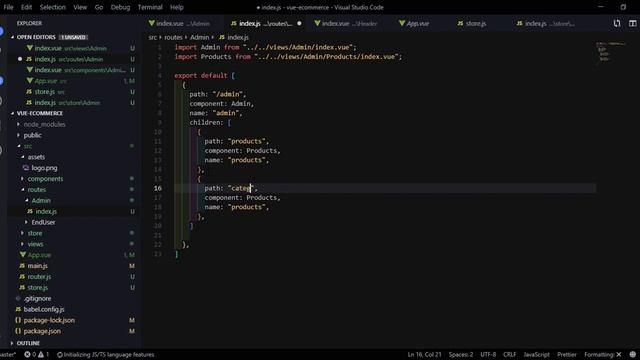Open the Edit menu
Viewport: 640px width, 360px height.
pos(27,7)
